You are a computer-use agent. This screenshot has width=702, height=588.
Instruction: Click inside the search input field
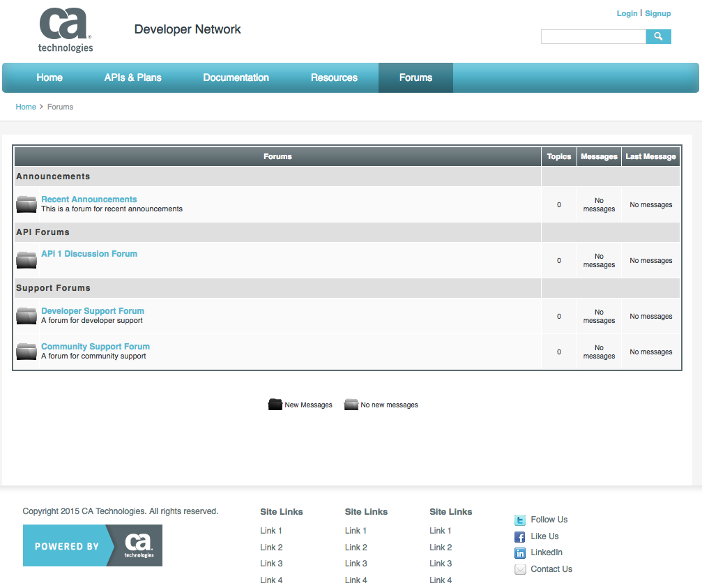tap(593, 36)
